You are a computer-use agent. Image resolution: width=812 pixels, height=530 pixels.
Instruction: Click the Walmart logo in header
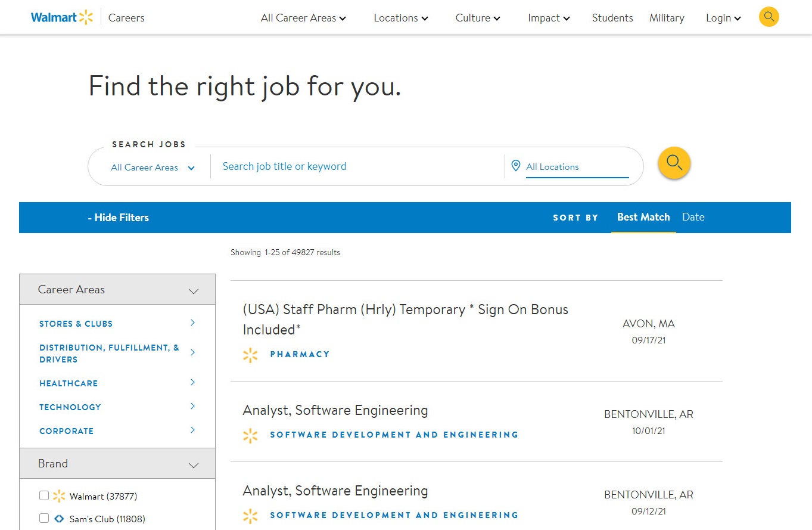[x=62, y=17]
